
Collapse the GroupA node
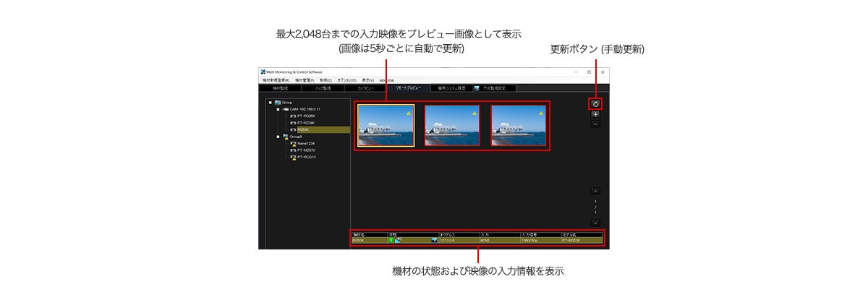pos(278,137)
